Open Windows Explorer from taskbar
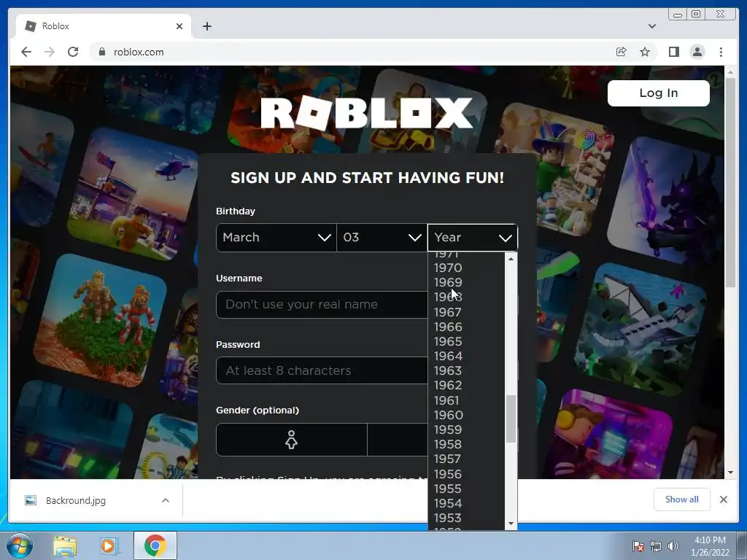 pyautogui.click(x=65, y=545)
